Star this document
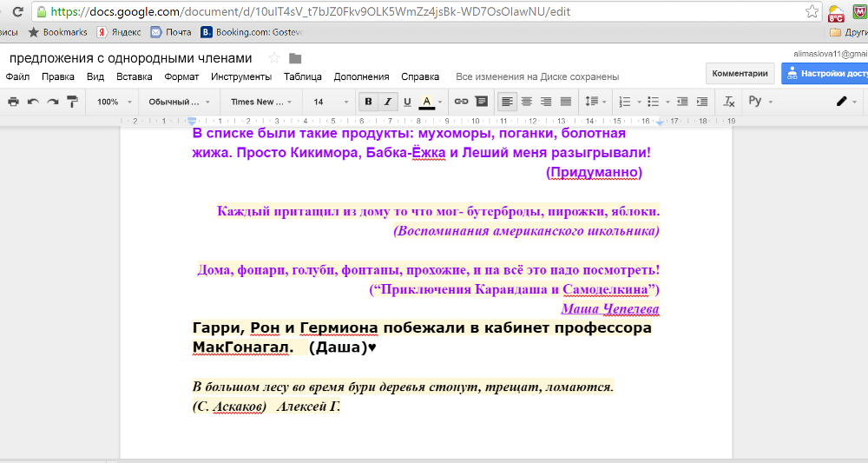 274,58
